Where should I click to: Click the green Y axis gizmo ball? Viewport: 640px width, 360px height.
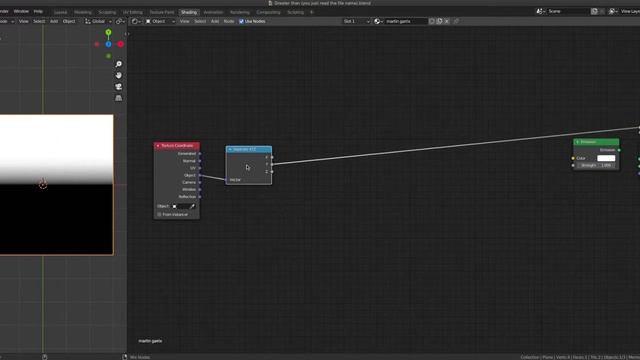(x=108, y=32)
